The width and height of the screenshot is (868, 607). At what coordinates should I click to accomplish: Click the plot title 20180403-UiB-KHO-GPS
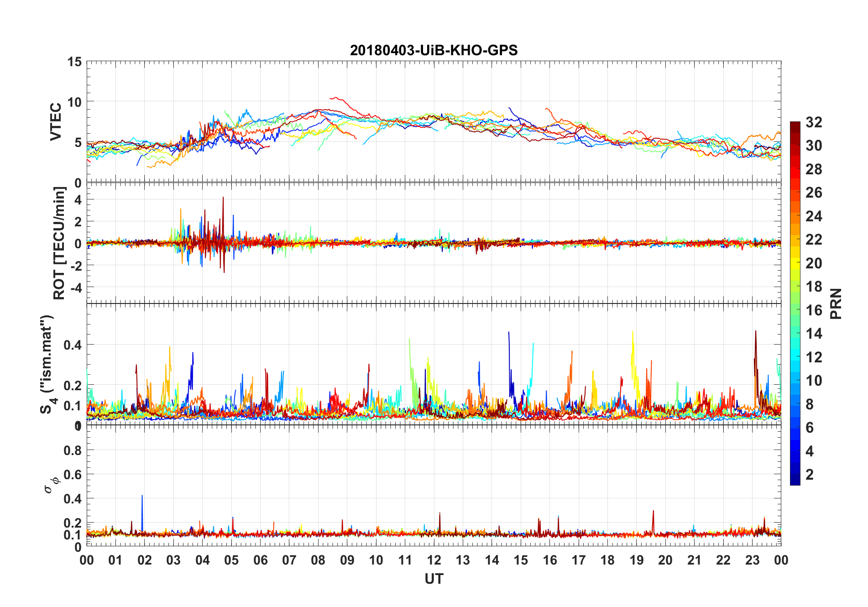[434, 50]
